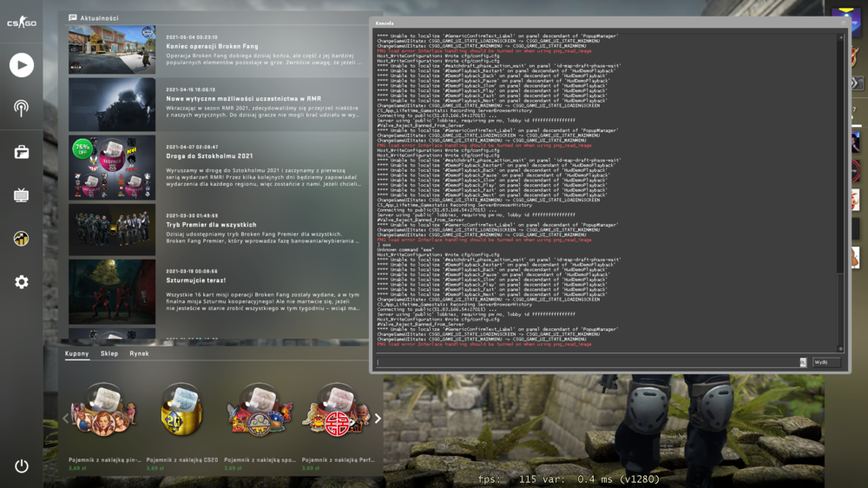Open the inventory briefcase icon
The image size is (868, 488).
pos(22,152)
